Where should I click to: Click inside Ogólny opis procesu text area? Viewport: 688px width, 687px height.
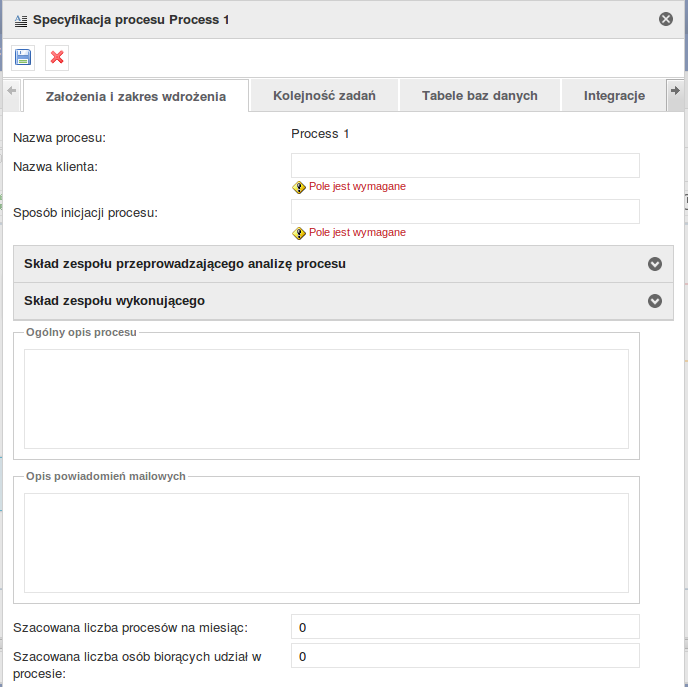coord(326,399)
